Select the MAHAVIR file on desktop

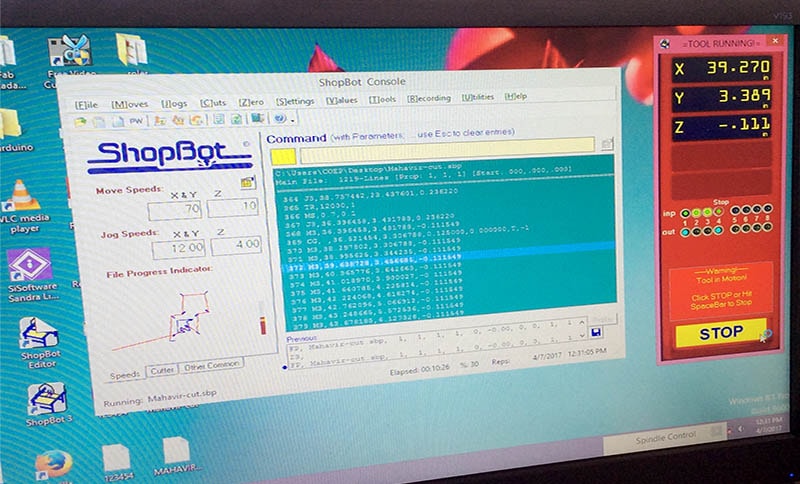pos(177,455)
